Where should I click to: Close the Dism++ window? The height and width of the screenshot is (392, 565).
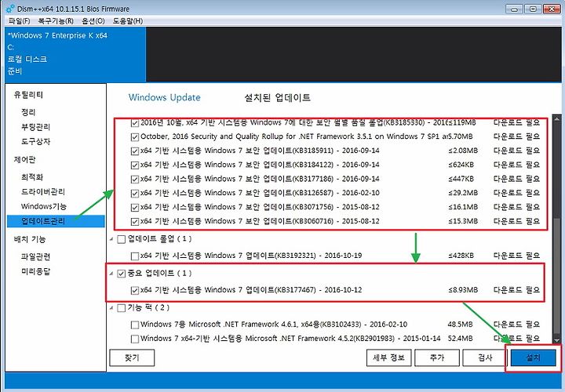pos(552,9)
